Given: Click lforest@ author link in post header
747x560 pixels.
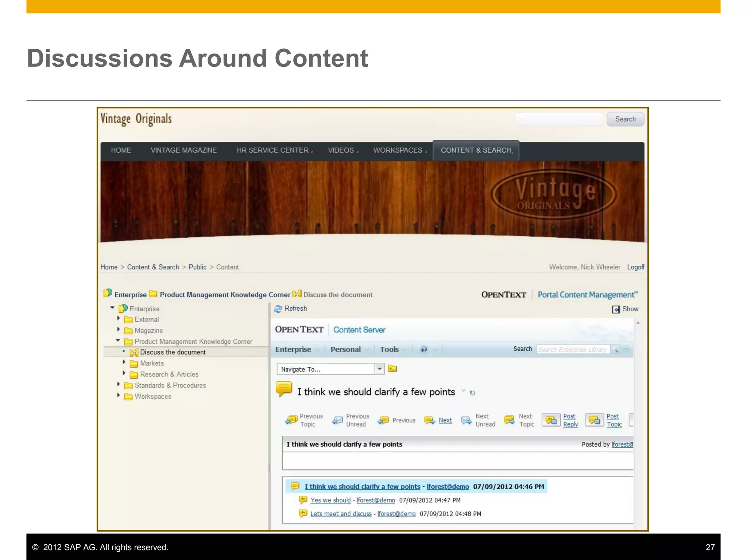Looking at the screenshot, I should point(622,444).
